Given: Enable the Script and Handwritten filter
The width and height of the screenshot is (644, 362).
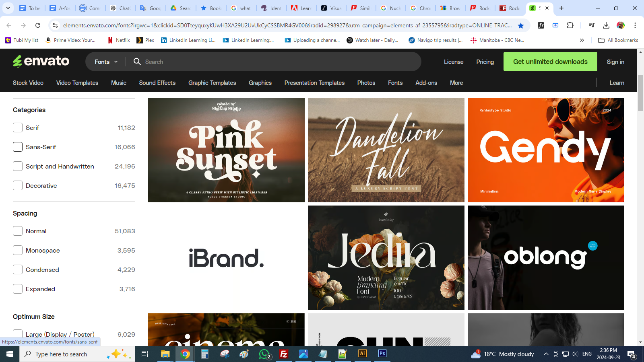Looking at the screenshot, I should (18, 166).
